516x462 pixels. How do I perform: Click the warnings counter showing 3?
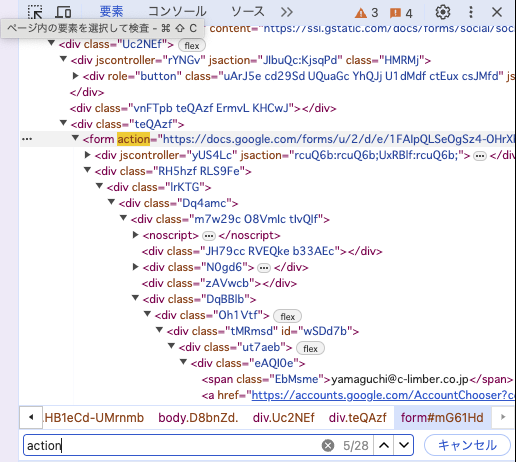(x=367, y=13)
